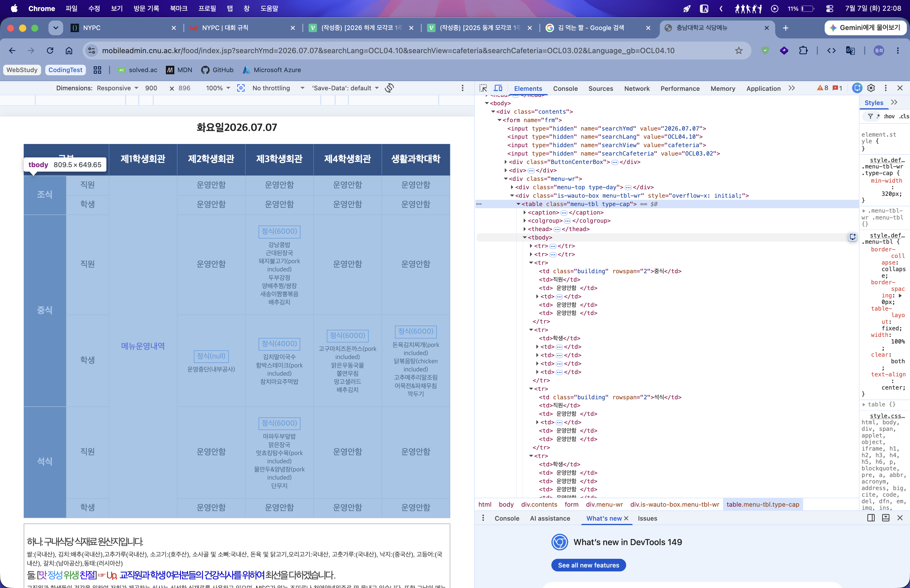Bookmark this page with the star
Viewport: 910px width, 588px height.
739,51
